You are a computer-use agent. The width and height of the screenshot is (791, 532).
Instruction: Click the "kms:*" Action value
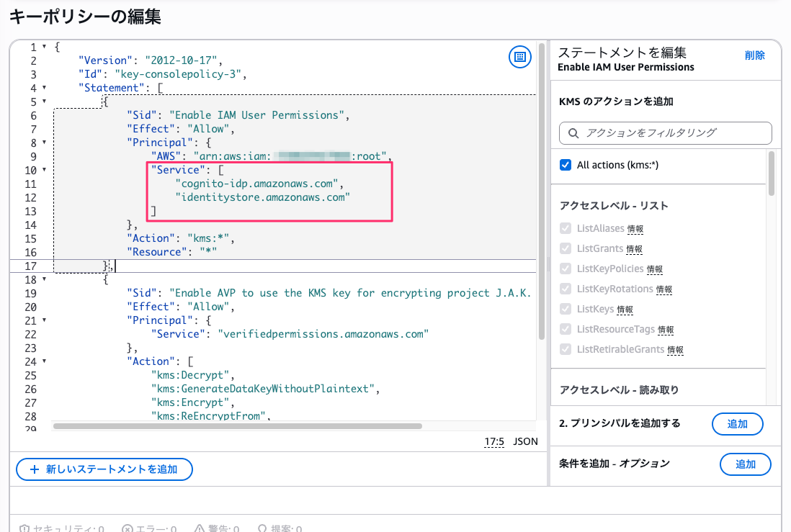tap(208, 238)
